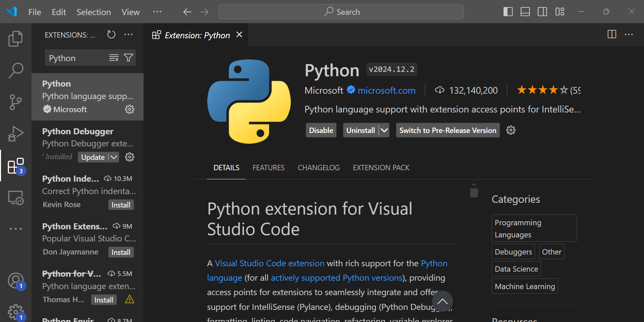Click Switch to Pre-Release Version
The width and height of the screenshot is (644, 322).
pos(447,130)
